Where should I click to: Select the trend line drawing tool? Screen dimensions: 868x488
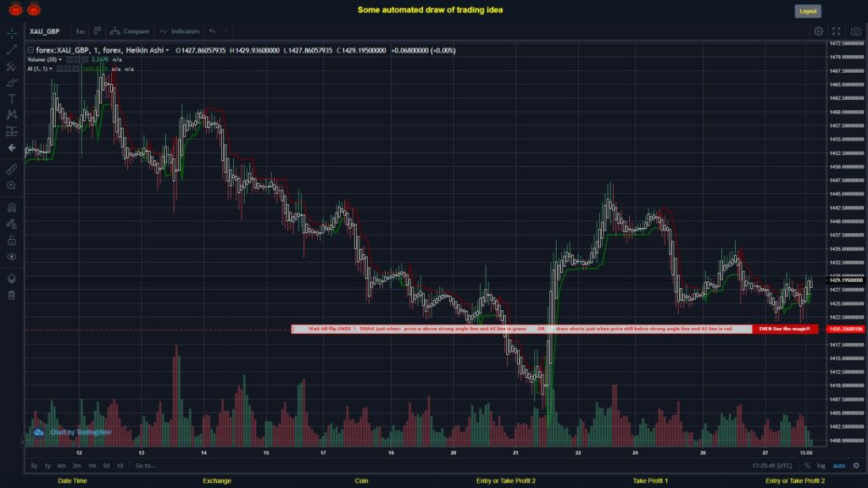click(12, 50)
